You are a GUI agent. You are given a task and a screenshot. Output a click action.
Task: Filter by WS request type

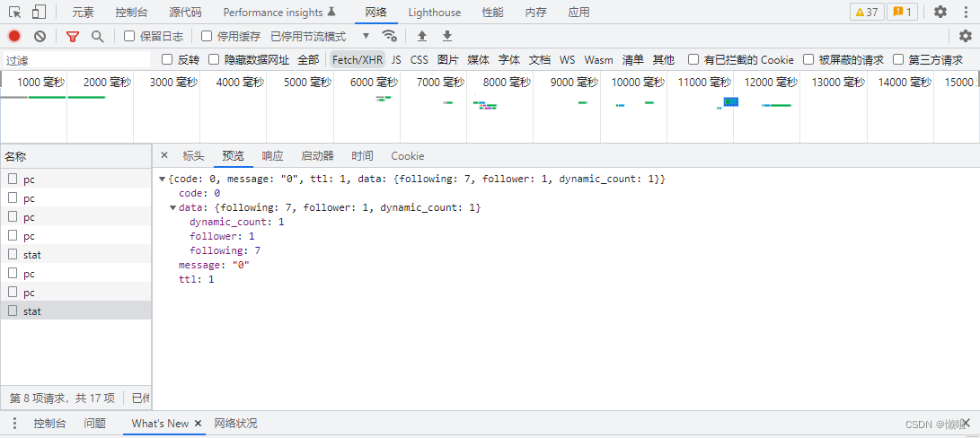[x=567, y=59]
